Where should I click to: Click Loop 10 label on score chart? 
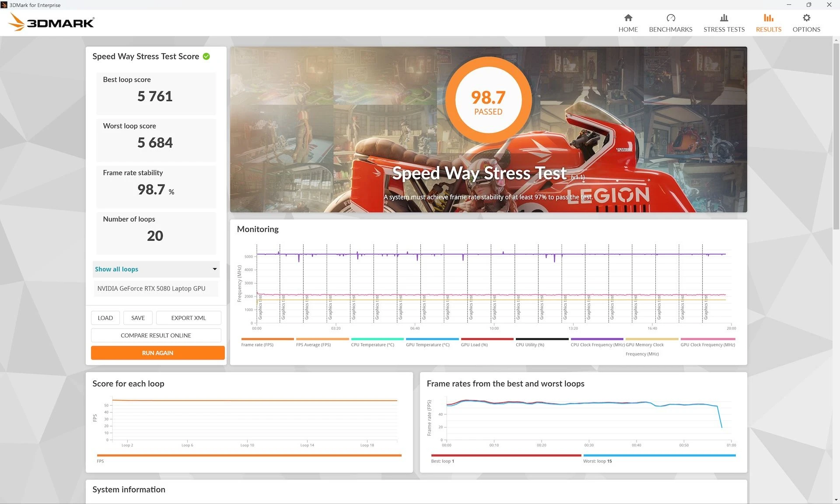[x=247, y=445]
